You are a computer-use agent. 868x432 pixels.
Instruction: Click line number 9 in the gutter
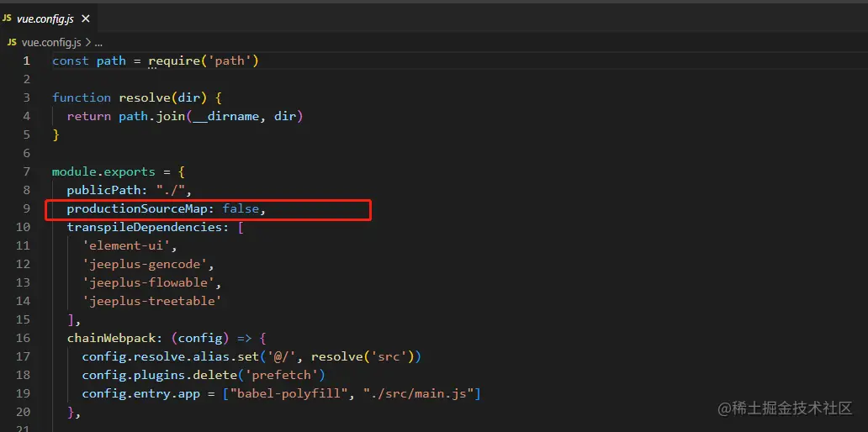[x=27, y=209]
